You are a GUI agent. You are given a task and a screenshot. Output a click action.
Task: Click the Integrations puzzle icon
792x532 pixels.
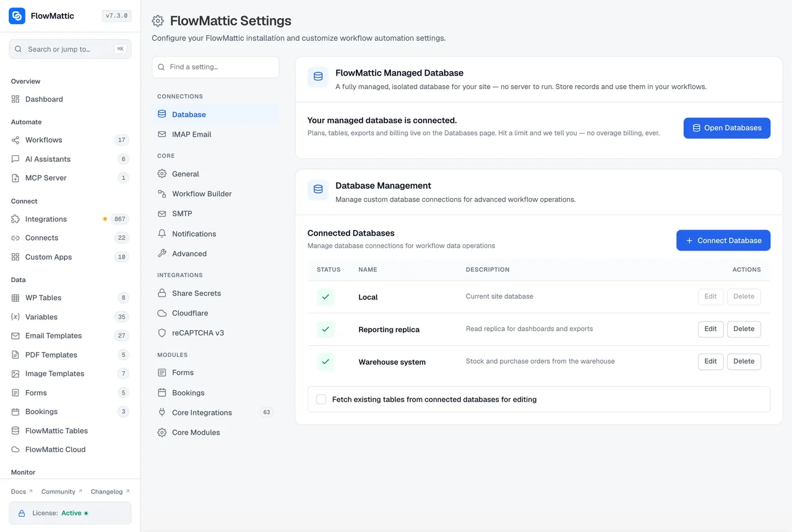coord(15,219)
